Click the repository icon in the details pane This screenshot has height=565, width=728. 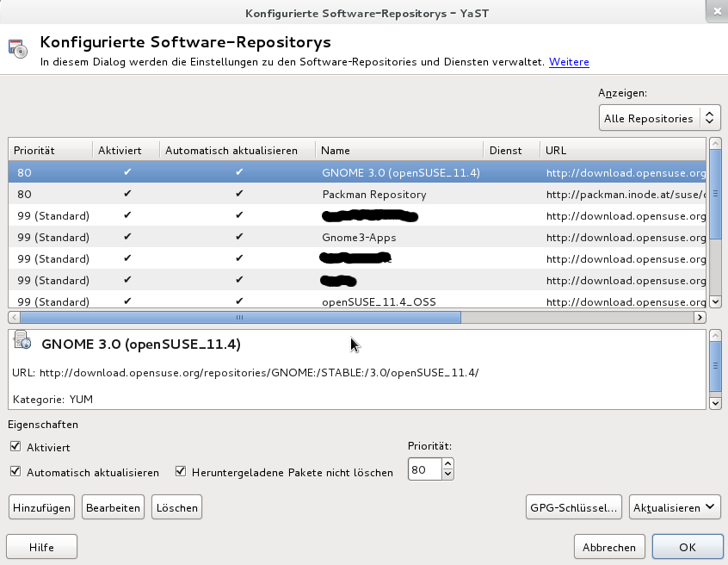pyautogui.click(x=22, y=340)
